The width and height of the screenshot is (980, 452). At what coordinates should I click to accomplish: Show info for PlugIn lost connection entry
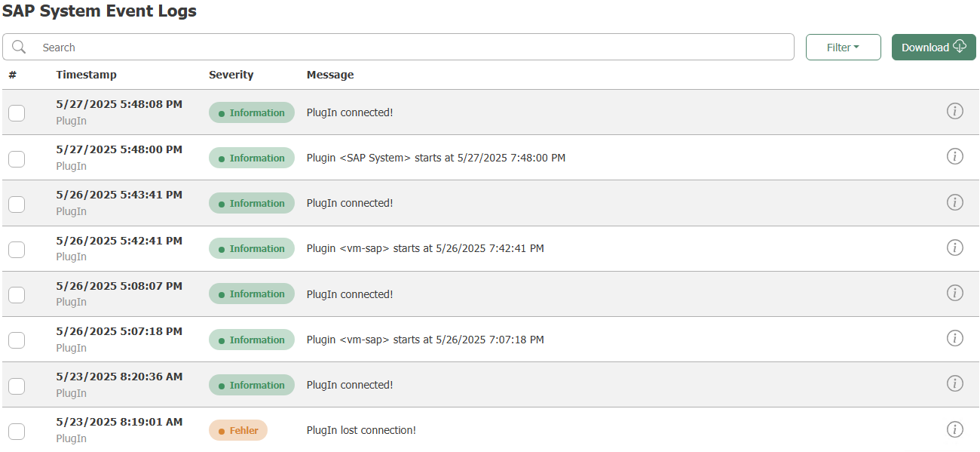click(x=954, y=429)
